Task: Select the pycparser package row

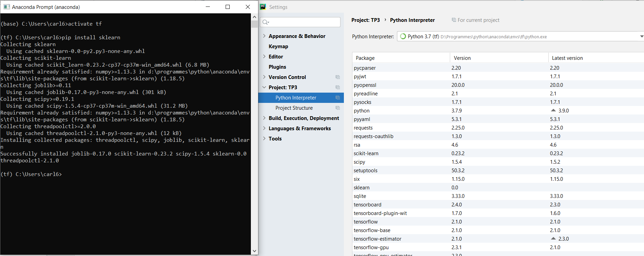Action: click(x=498, y=68)
